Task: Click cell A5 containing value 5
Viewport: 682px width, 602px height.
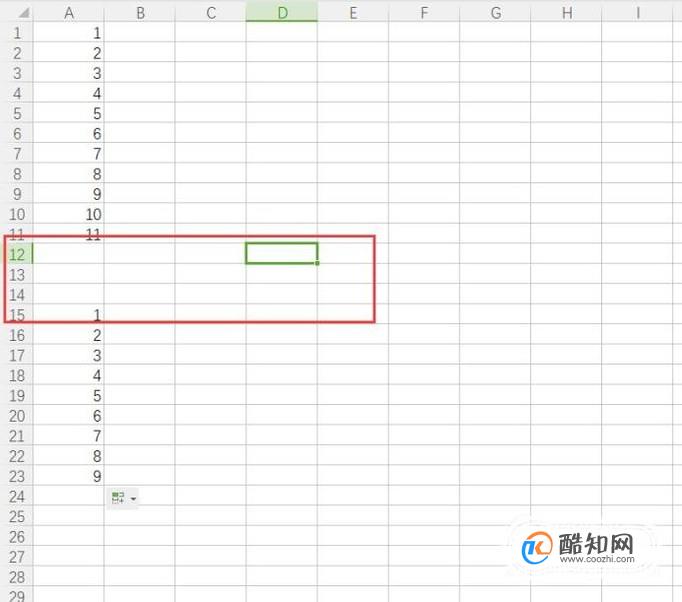Action: coord(69,114)
